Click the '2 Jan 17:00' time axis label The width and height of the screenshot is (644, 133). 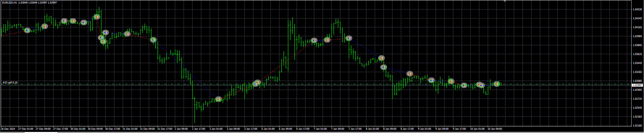[199, 129]
